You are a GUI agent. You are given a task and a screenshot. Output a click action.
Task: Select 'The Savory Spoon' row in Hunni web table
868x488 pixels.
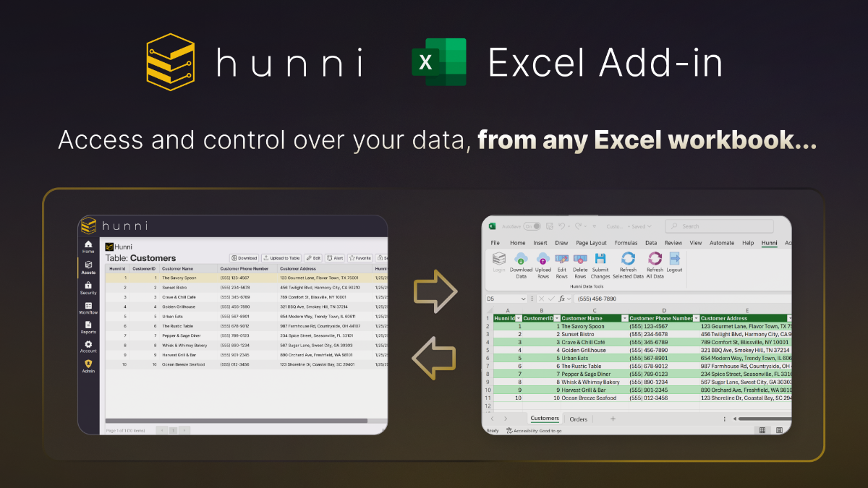[246, 278]
